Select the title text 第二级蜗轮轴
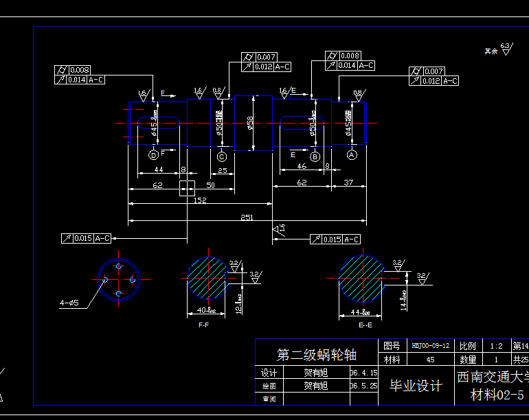This screenshot has width=529, height=420. point(317,355)
